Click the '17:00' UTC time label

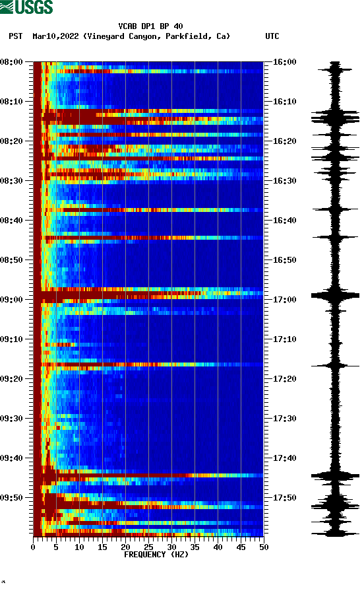click(x=284, y=300)
